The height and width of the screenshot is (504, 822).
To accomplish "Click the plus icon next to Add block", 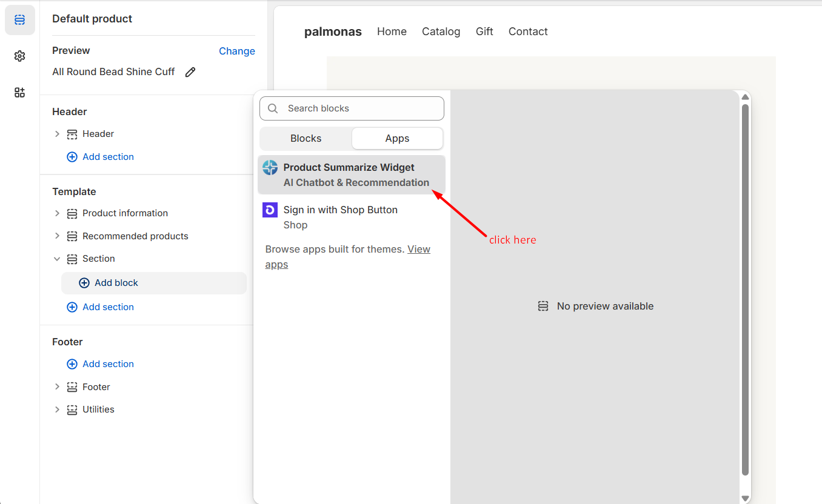I will [x=84, y=283].
